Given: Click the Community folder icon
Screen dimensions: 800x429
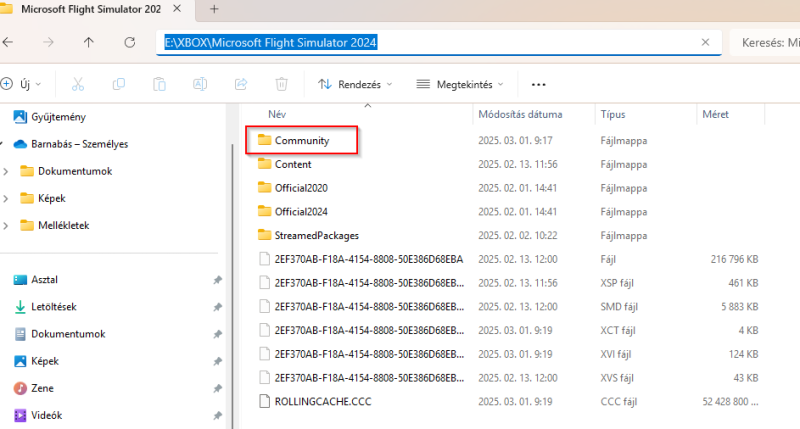Looking at the screenshot, I should click(264, 140).
